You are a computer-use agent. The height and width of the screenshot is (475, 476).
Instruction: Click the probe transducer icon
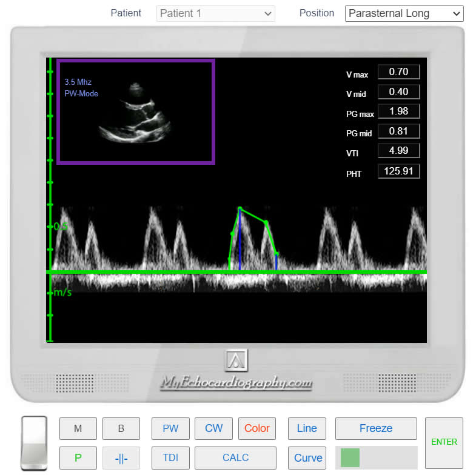point(34,443)
